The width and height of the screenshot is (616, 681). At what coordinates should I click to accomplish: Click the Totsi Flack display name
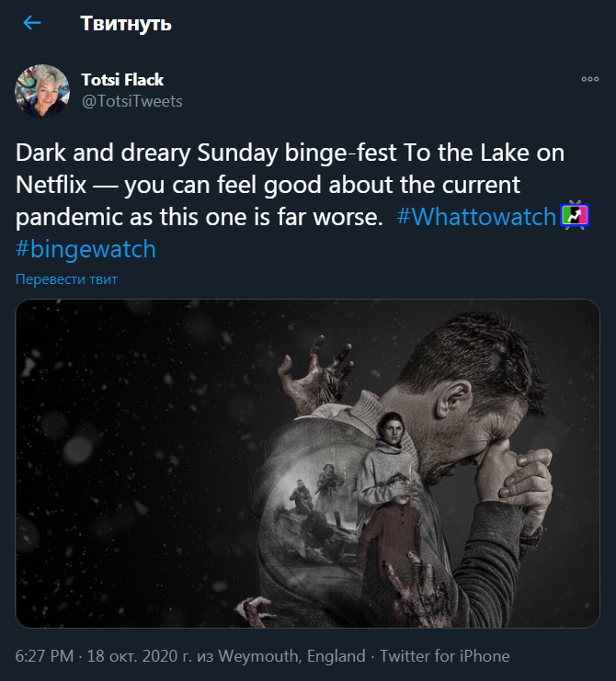122,80
